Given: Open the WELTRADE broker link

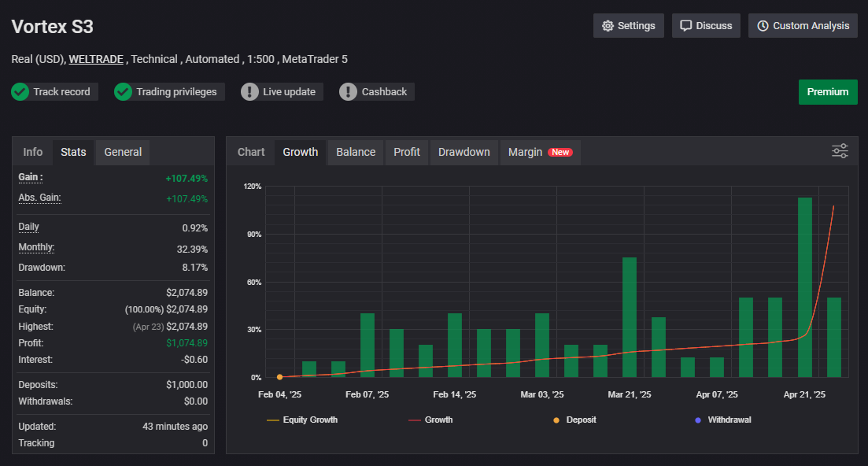Looking at the screenshot, I should 96,59.
